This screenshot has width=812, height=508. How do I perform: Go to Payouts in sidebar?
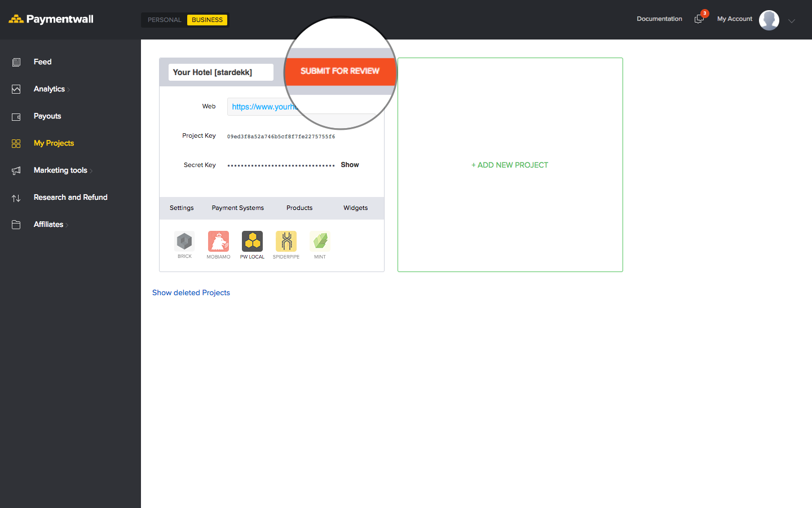(x=47, y=116)
